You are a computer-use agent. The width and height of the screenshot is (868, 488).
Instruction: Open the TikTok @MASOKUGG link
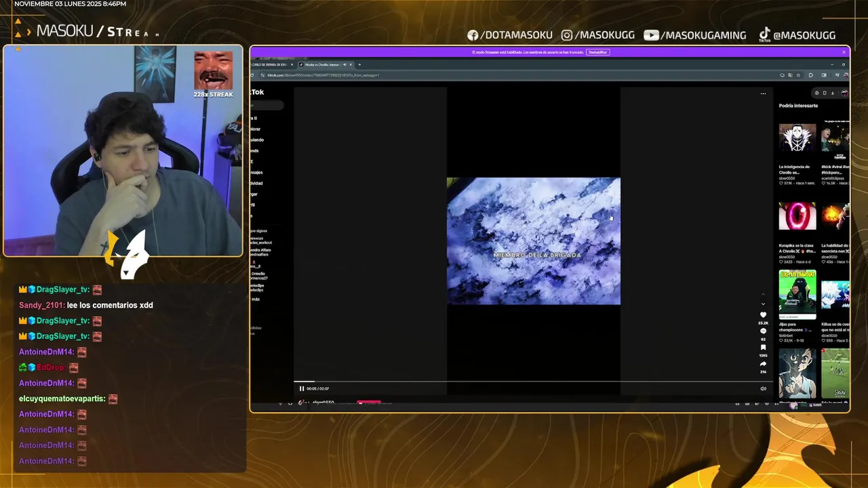coord(797,35)
